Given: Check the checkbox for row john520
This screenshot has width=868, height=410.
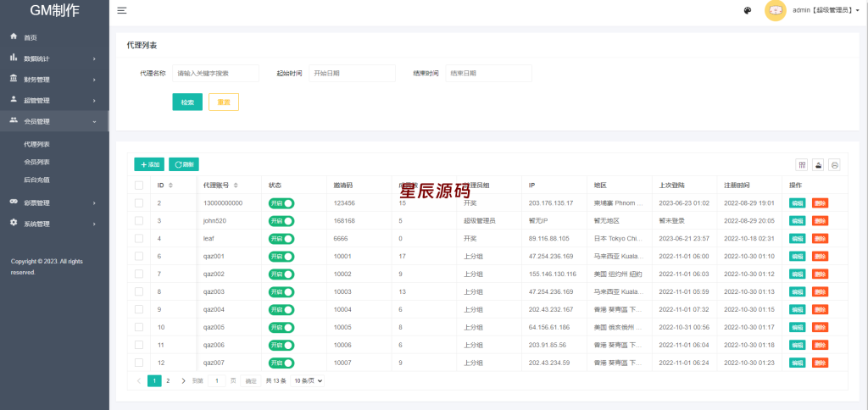Looking at the screenshot, I should 139,221.
